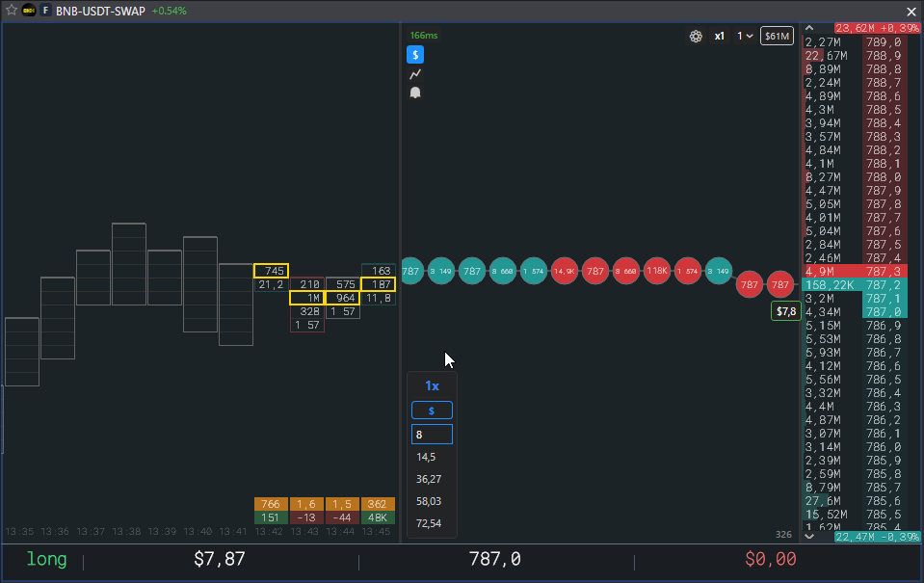Click the yellow-outlined 1M cluster cell
This screenshot has height=583, width=924.
coord(307,298)
